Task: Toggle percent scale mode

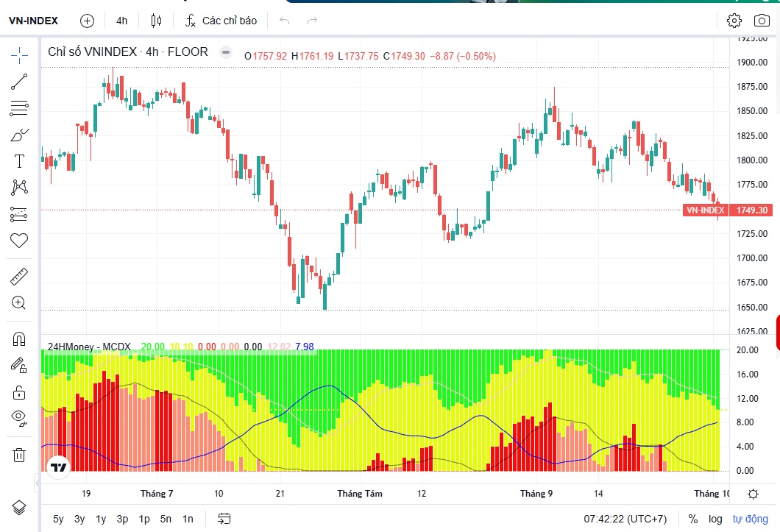Action: [x=693, y=519]
